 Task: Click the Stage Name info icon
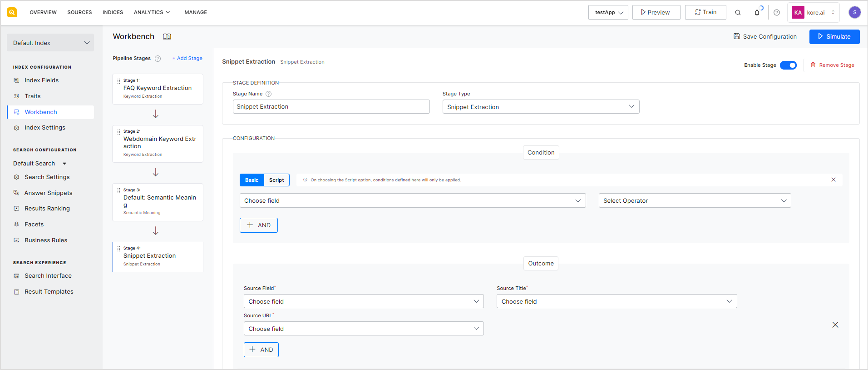[268, 94]
